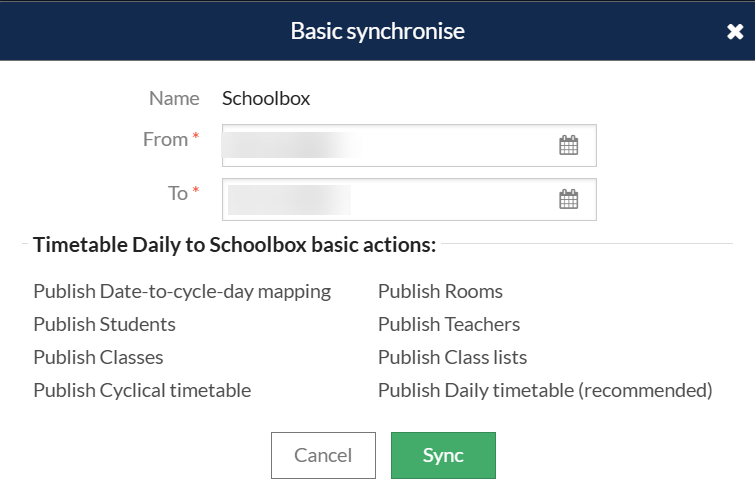Click the To date input field
The width and height of the screenshot is (755, 497).
tap(409, 199)
